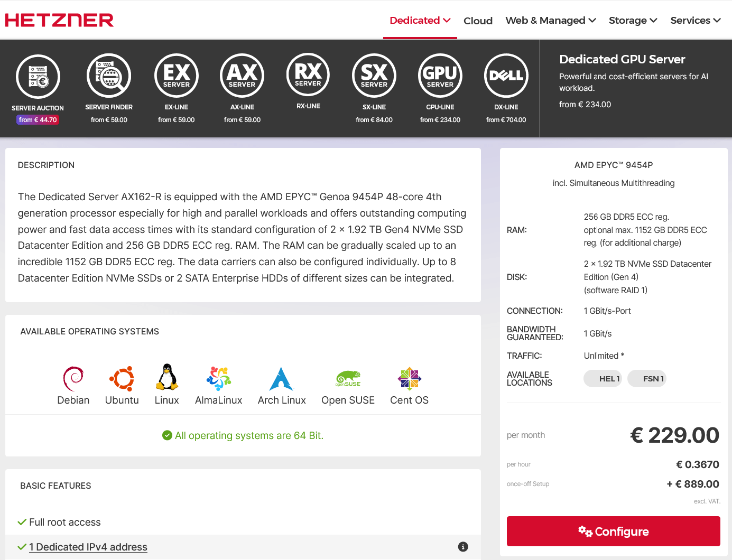Click the Debian logo icon
Viewport: 732px width, 560px height.
click(x=73, y=378)
